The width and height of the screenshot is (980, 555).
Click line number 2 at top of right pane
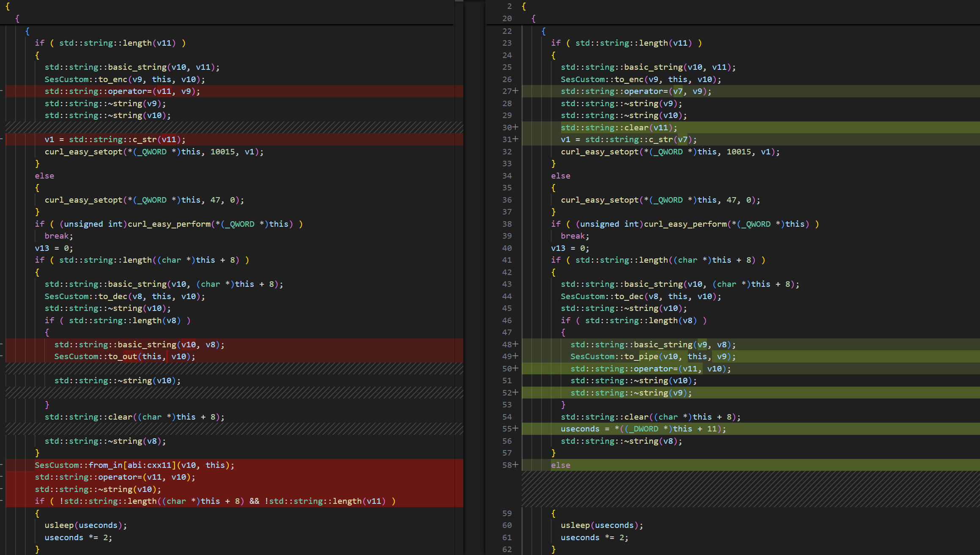click(509, 6)
